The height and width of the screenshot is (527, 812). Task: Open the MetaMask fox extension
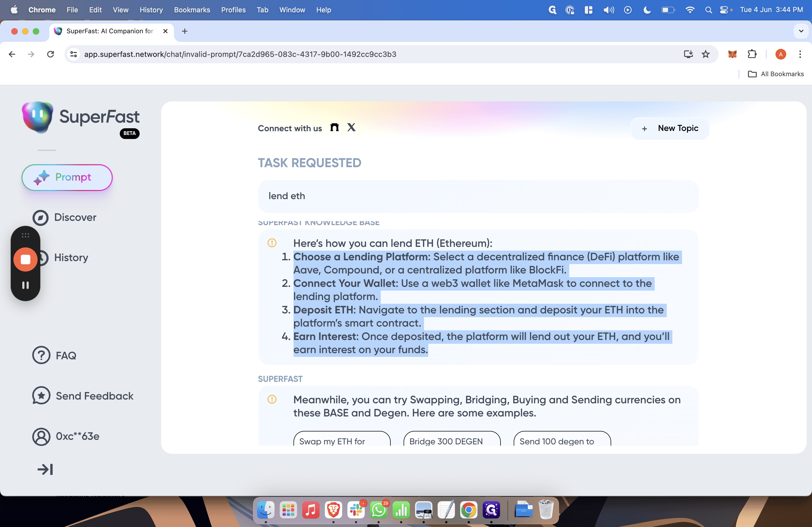732,54
